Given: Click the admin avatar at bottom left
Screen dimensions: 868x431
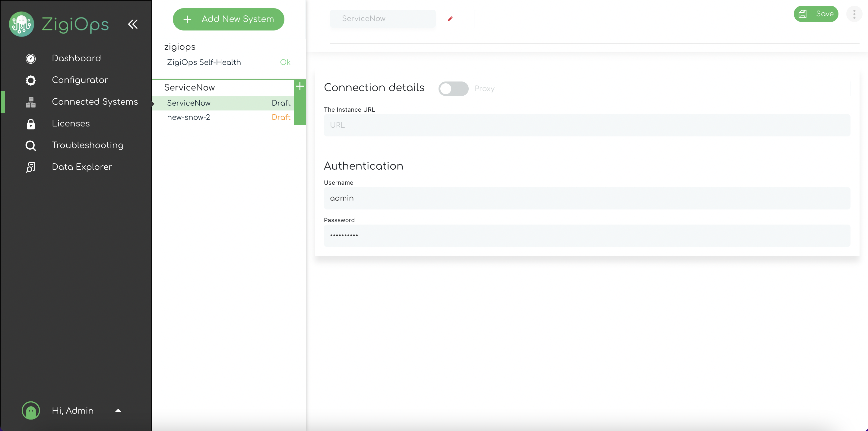Looking at the screenshot, I should pos(30,410).
